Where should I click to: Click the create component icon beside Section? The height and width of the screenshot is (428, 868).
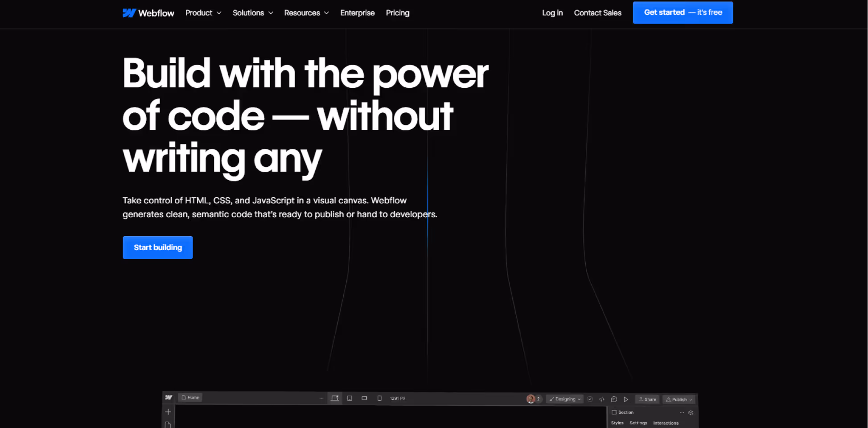691,412
